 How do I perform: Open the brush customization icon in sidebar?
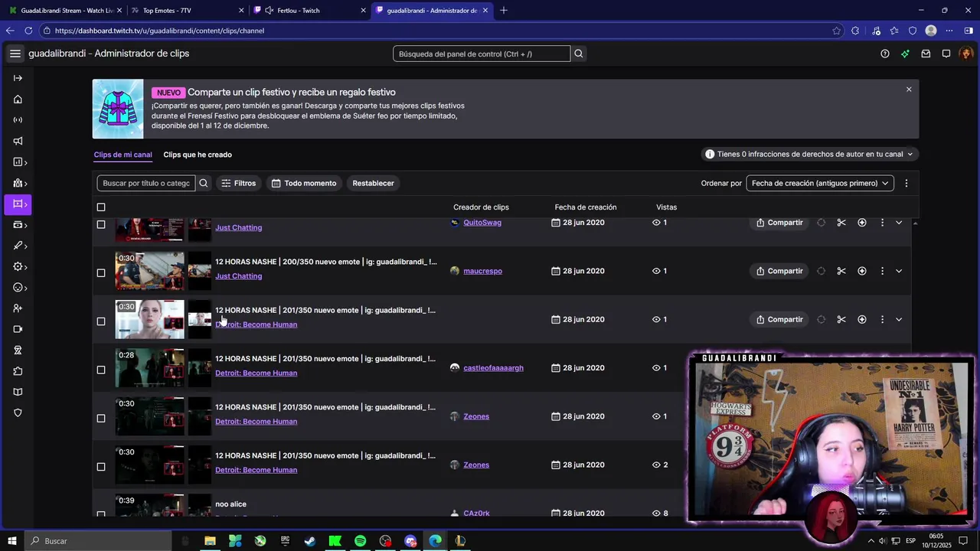18,246
